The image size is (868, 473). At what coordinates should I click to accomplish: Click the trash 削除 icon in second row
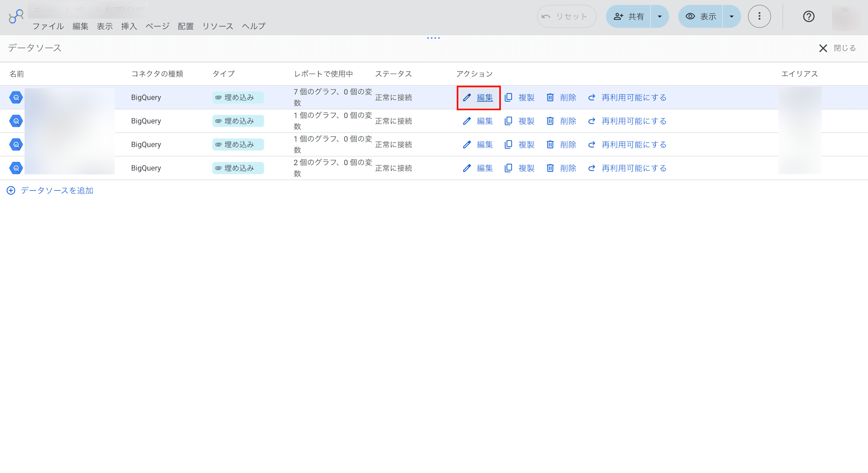(550, 121)
